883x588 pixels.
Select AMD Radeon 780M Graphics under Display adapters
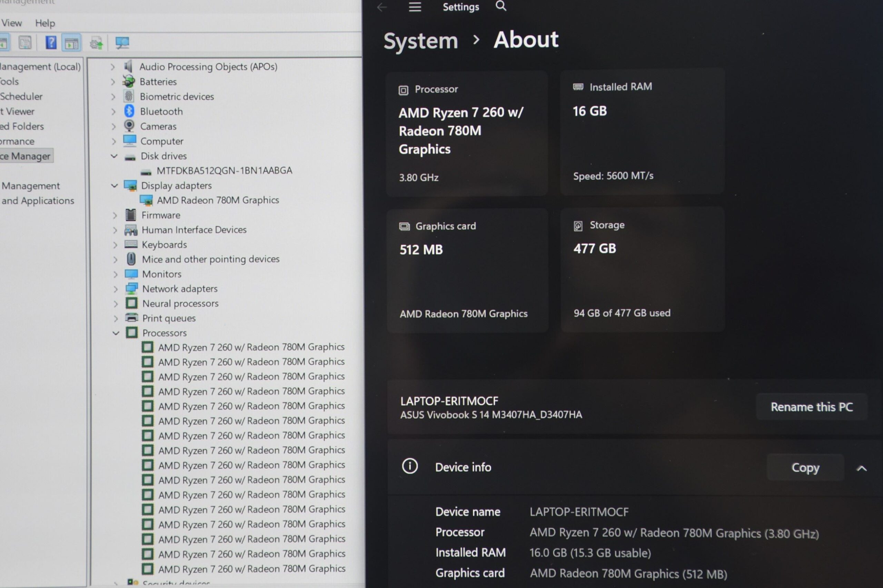(218, 200)
